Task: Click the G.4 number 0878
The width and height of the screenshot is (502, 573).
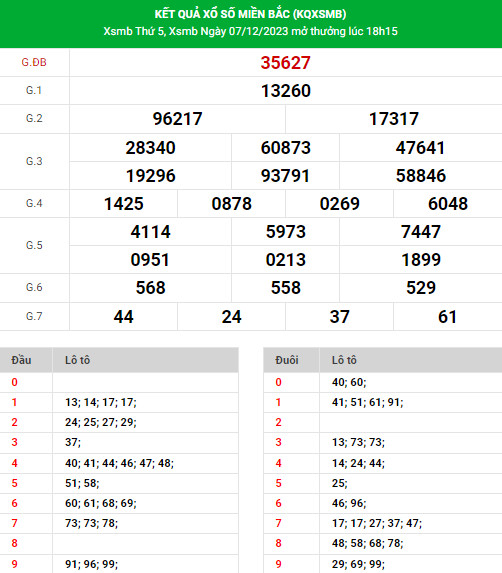Action: pos(231,204)
